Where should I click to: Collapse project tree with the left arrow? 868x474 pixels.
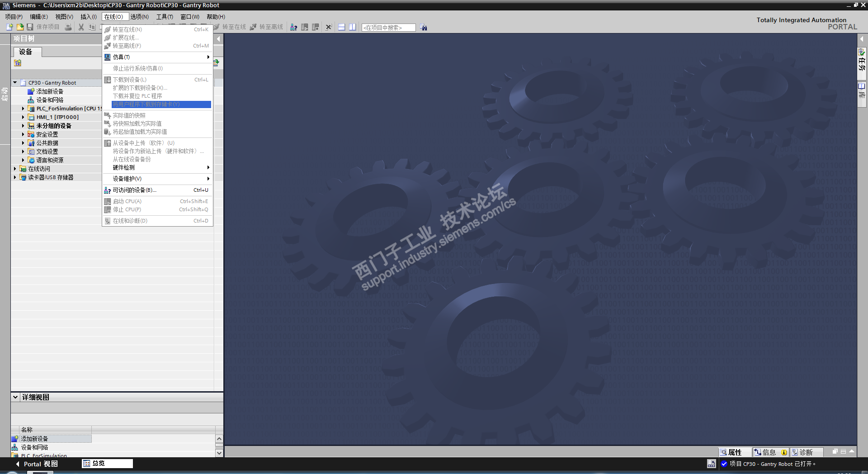(219, 39)
